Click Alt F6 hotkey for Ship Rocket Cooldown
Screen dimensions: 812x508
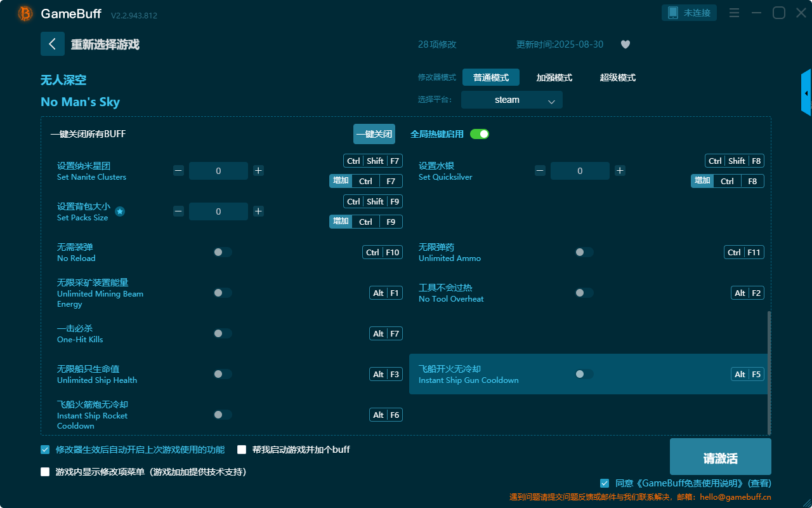tap(386, 415)
